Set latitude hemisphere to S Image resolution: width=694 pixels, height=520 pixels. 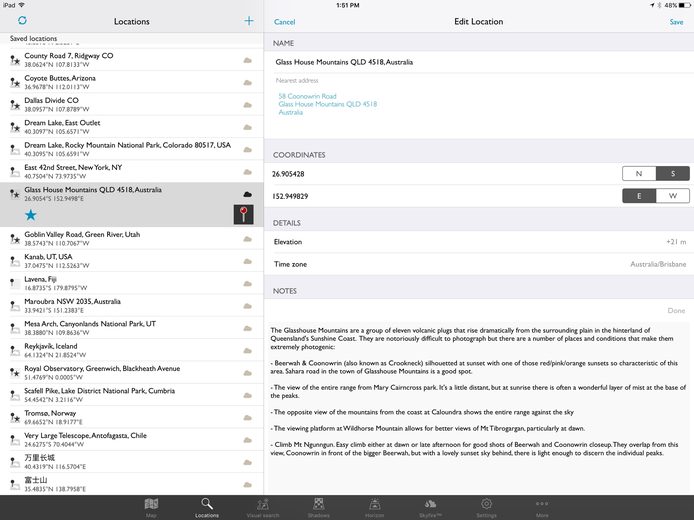672,173
